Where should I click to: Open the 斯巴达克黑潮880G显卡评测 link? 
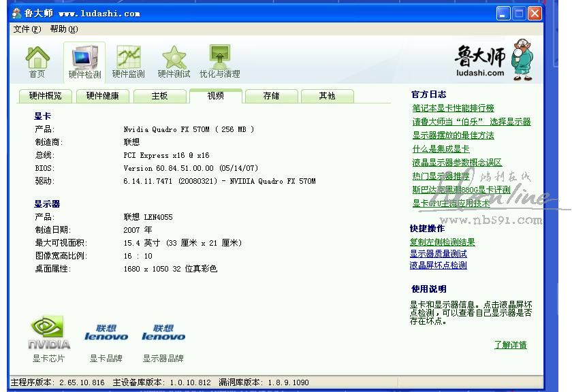(x=461, y=190)
